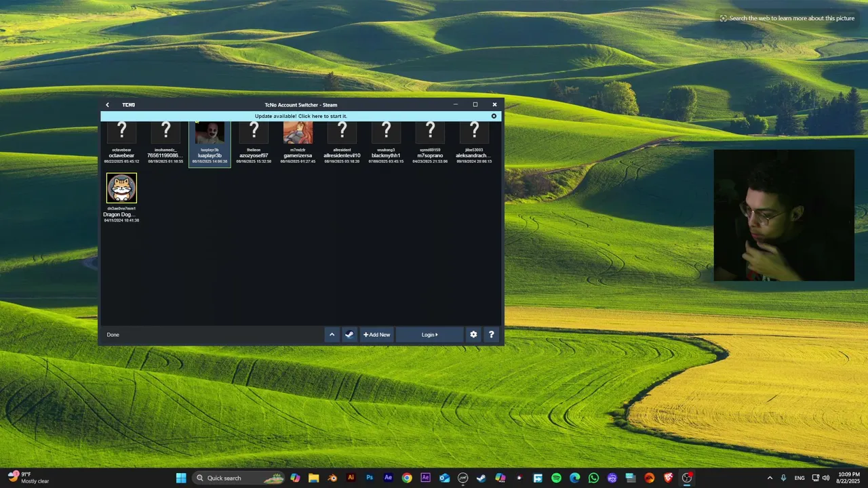Open help with the question mark button
This screenshot has height=488, width=868.
[x=492, y=334]
